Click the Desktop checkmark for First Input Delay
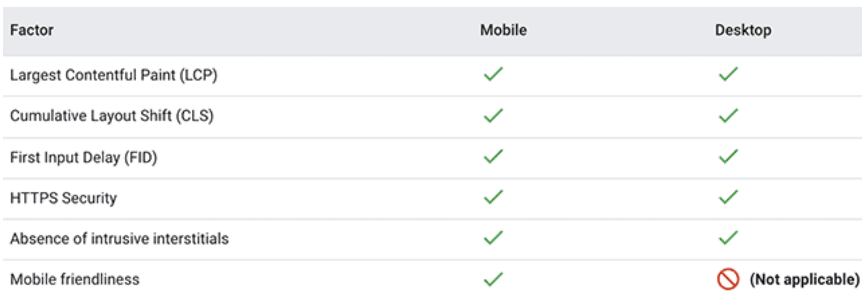Viewport: 868px width, 306px height. pyautogui.click(x=728, y=156)
